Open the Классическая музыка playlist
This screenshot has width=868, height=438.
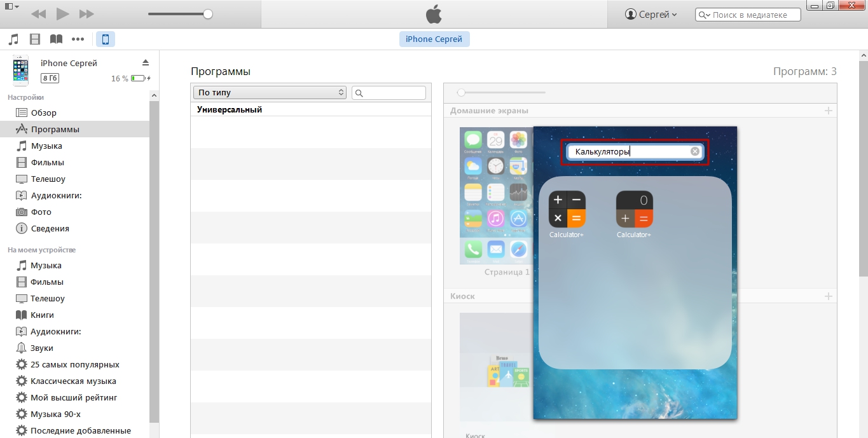(x=73, y=381)
